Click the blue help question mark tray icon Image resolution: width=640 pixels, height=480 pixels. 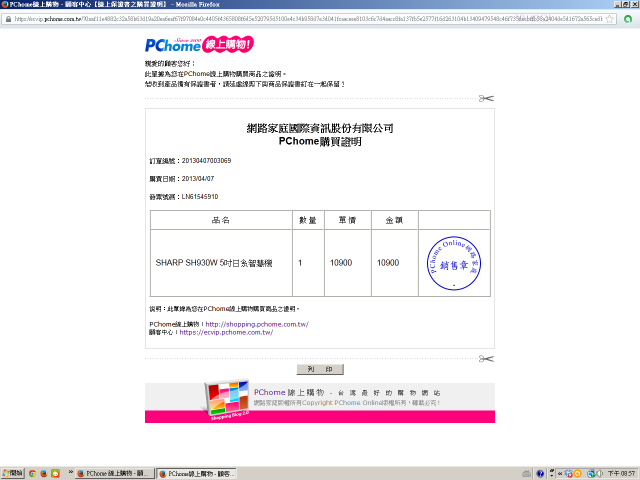(540, 473)
